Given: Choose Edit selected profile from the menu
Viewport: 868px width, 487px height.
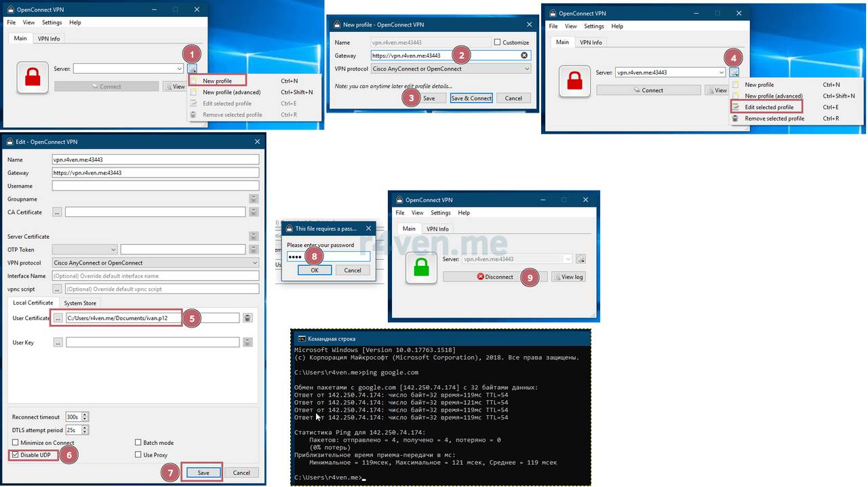Looking at the screenshot, I should 769,107.
